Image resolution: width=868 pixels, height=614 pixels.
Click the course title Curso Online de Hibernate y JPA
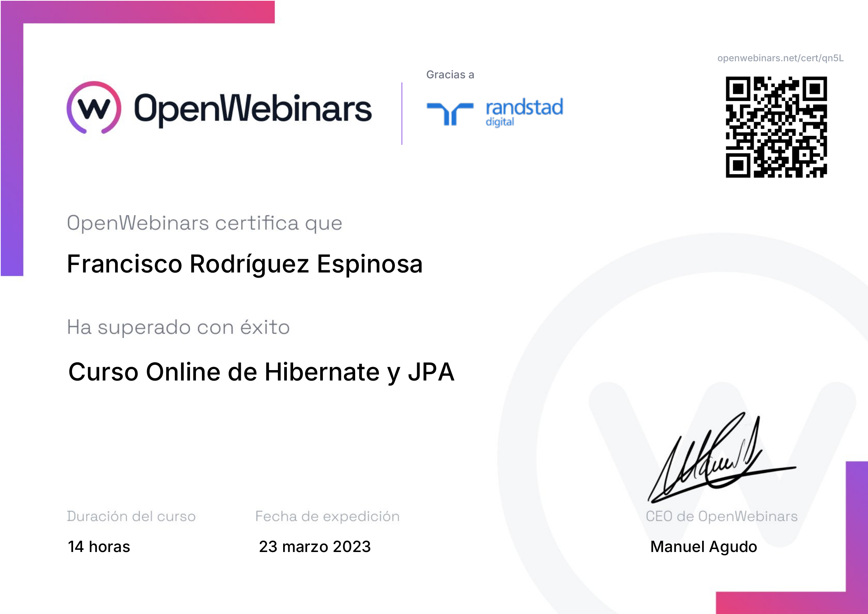click(261, 372)
